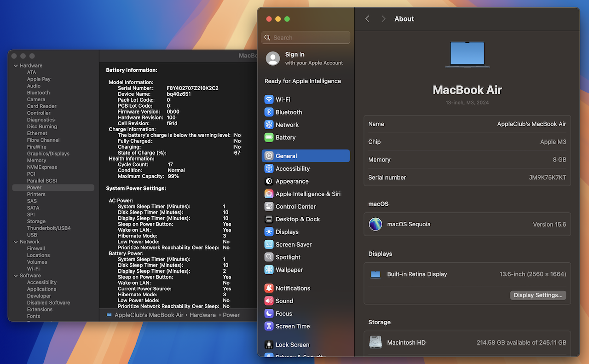Screen dimensions: 589x364
Task: Collapse the Network disclosure triangle
Action: tap(16, 242)
